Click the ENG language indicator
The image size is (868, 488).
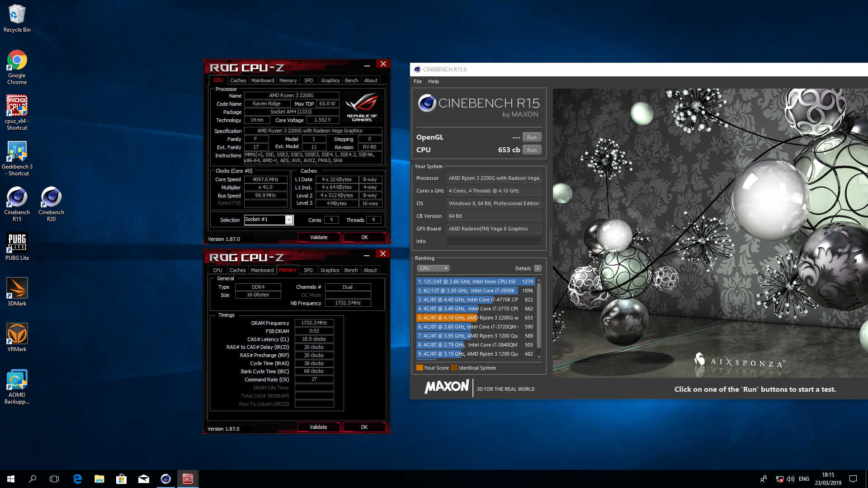pos(804,479)
